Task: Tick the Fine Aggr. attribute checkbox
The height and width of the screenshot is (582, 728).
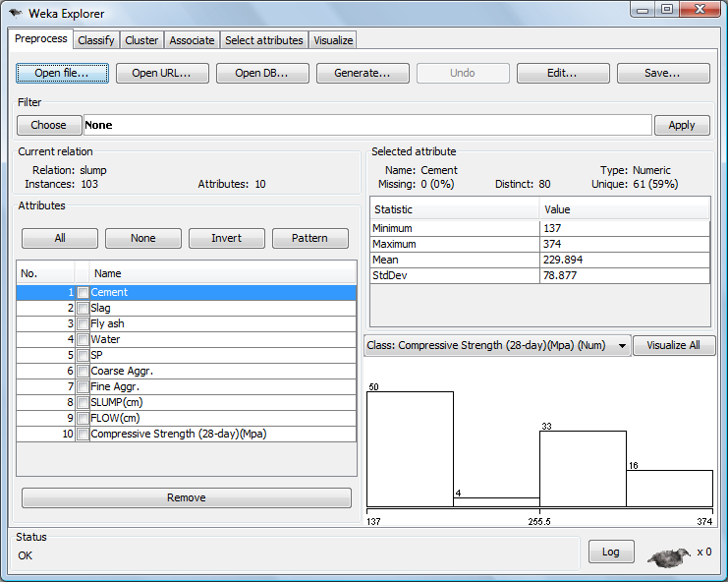Action: click(x=83, y=387)
